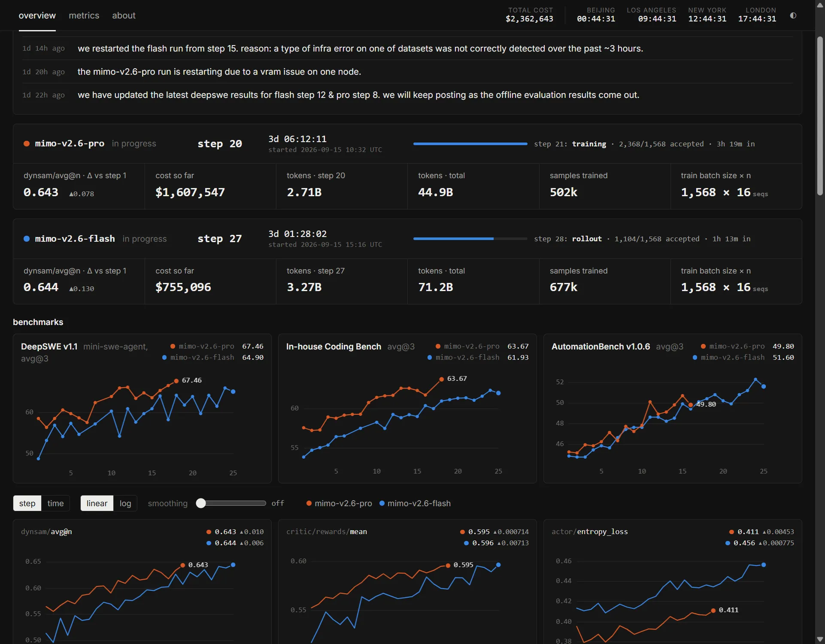Screen dimensions: 825x644
Task: Click the step 28 rollout status text
Action: pos(642,239)
